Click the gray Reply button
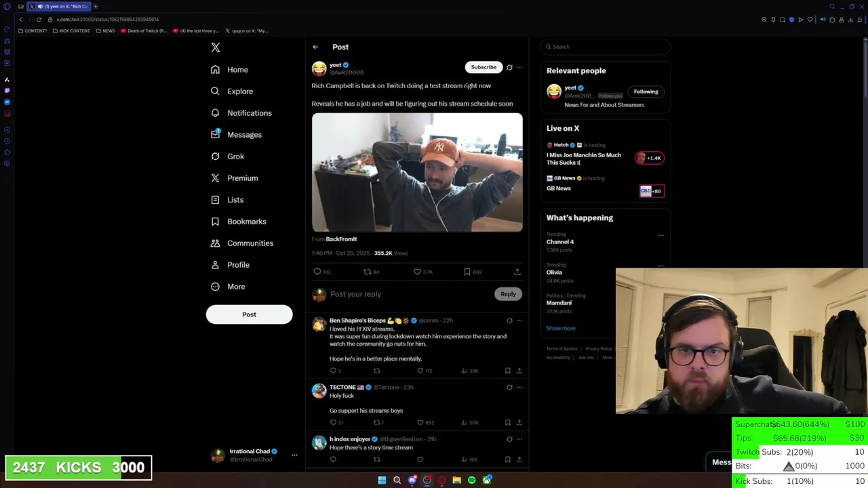868x488 pixels. 508,294
